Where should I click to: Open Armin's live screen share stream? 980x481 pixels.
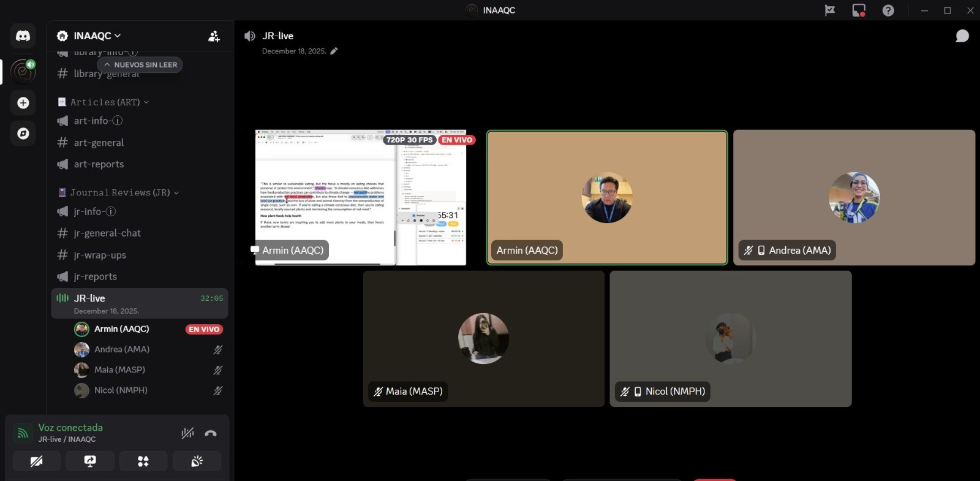pyautogui.click(x=360, y=197)
